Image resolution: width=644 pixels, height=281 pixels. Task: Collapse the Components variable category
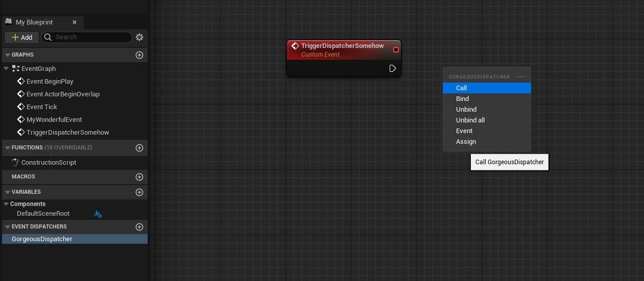6,204
